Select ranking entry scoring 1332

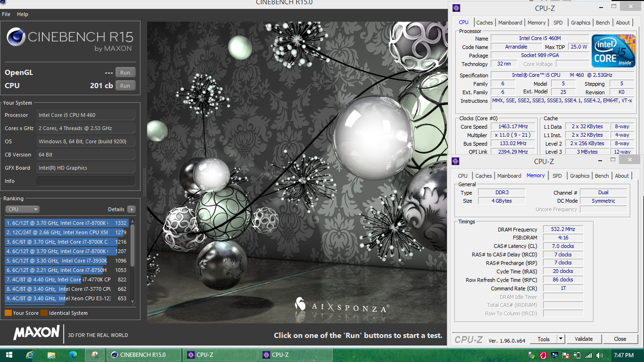(67, 223)
